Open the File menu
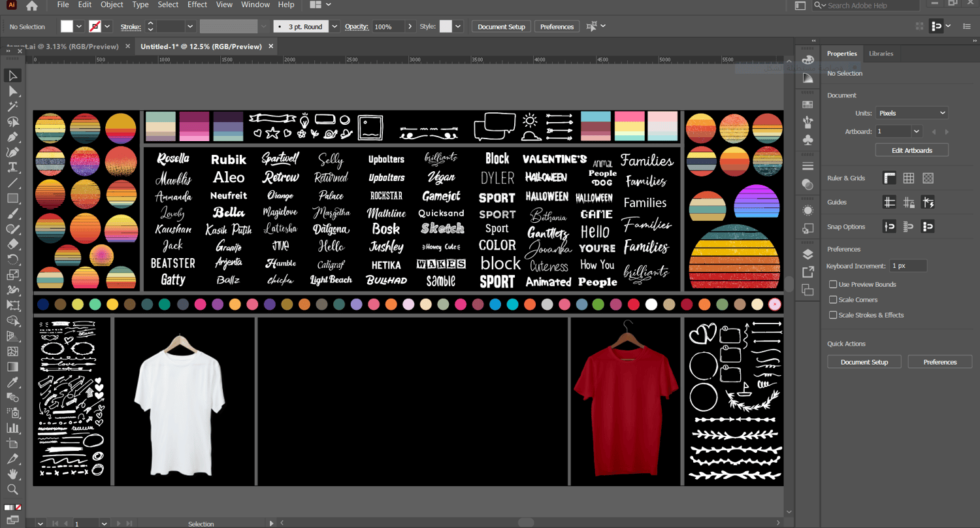 (63, 5)
